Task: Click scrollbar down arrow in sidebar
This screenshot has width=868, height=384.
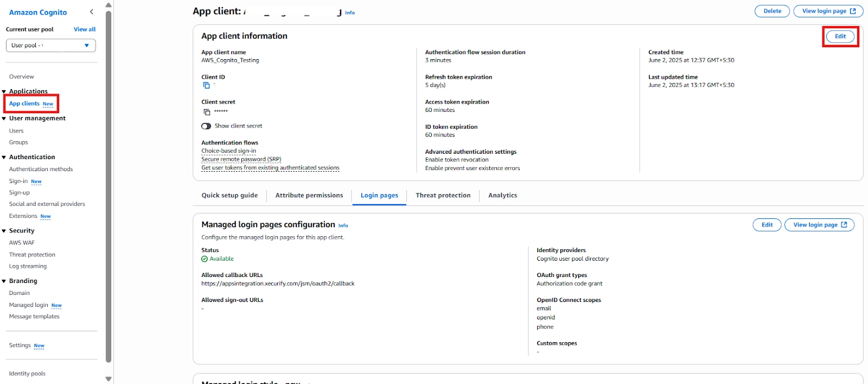Action: point(108,379)
